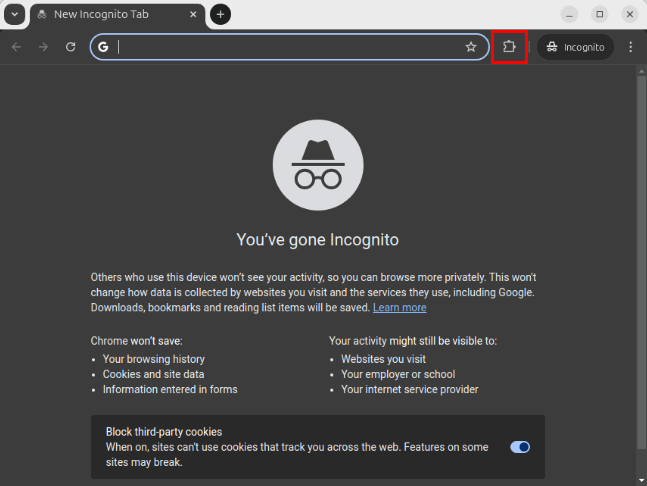Reload the page
Viewport: 647px width, 486px height.
click(70, 47)
